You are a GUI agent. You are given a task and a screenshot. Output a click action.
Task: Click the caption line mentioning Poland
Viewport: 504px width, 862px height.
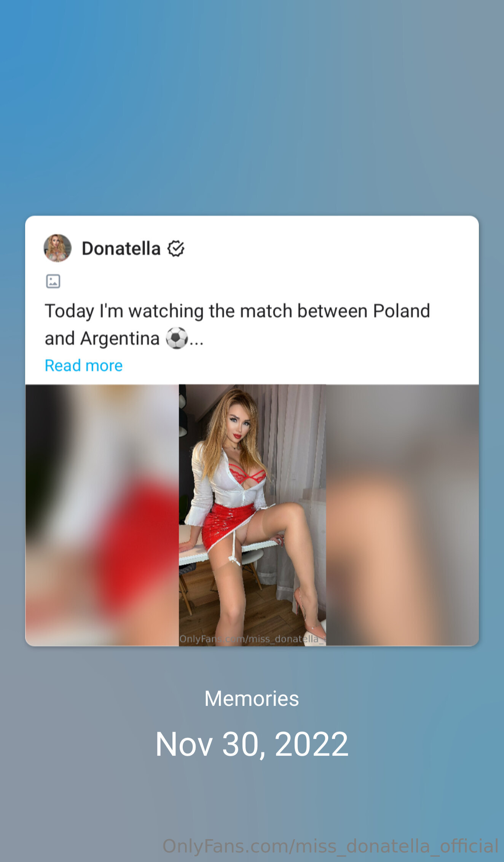(238, 311)
